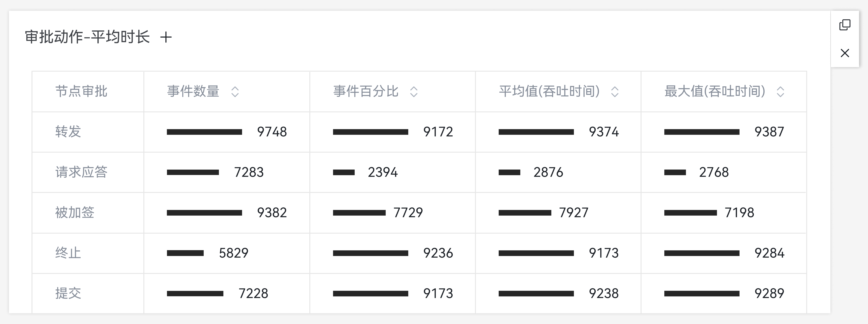Sort by 最大值(吞吐时间) column
Image resolution: width=868 pixels, height=324 pixels.
tap(780, 92)
